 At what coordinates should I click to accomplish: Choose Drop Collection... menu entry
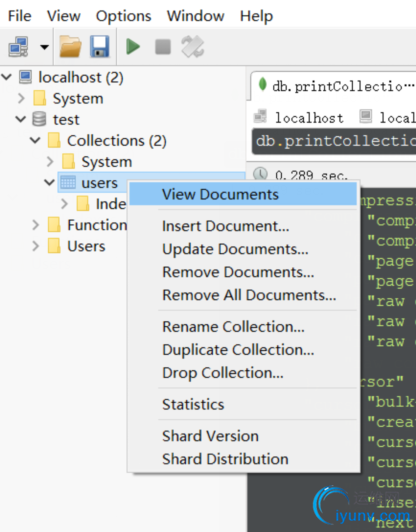point(243,373)
